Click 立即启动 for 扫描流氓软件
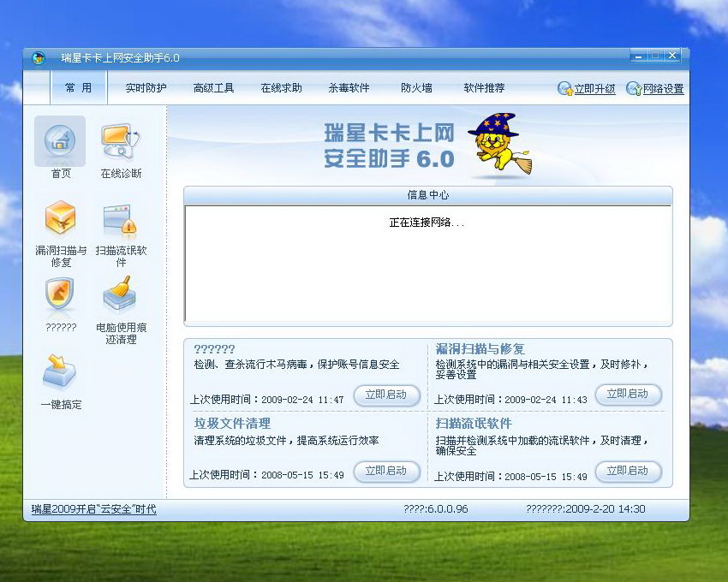 tap(628, 472)
